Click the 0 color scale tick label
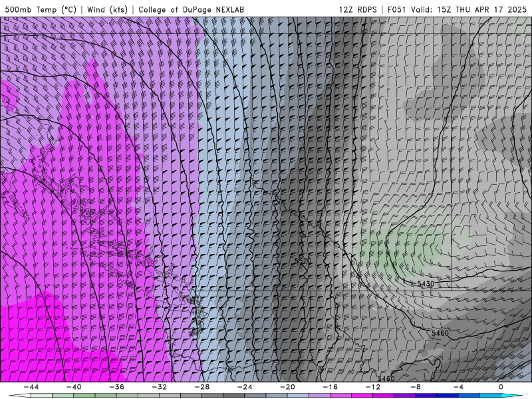 (x=501, y=387)
